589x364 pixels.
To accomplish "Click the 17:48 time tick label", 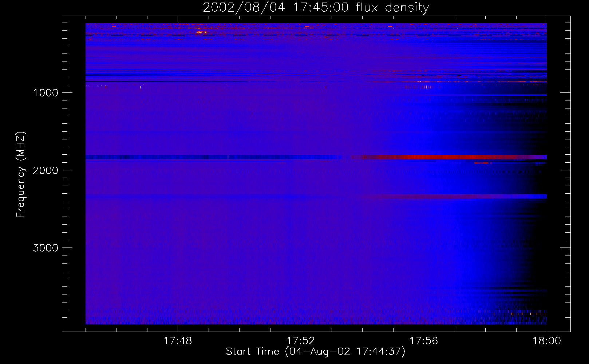I will coord(178,341).
